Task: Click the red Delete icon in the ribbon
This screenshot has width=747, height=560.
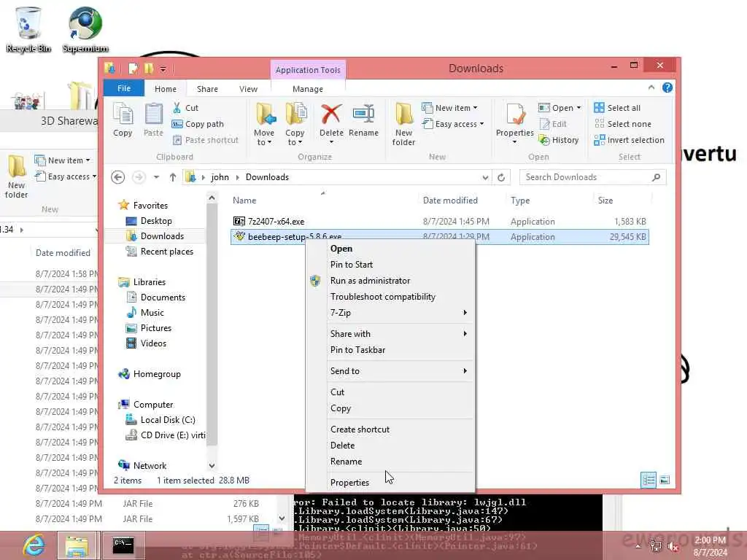Action: coord(331,114)
